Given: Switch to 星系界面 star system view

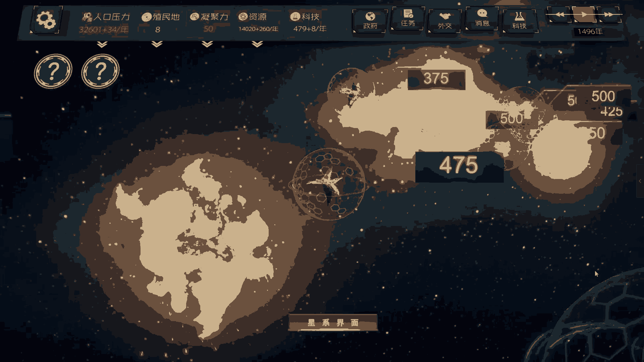Looking at the screenshot, I should coord(333,322).
